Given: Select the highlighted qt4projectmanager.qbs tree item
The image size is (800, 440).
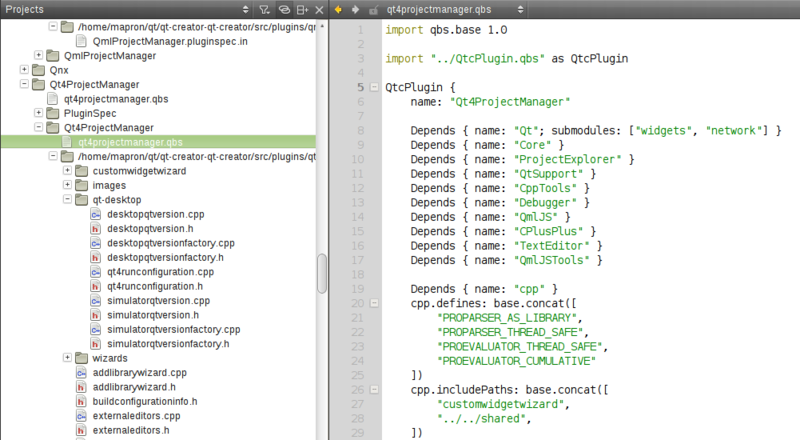Looking at the screenshot, I should point(158,142).
